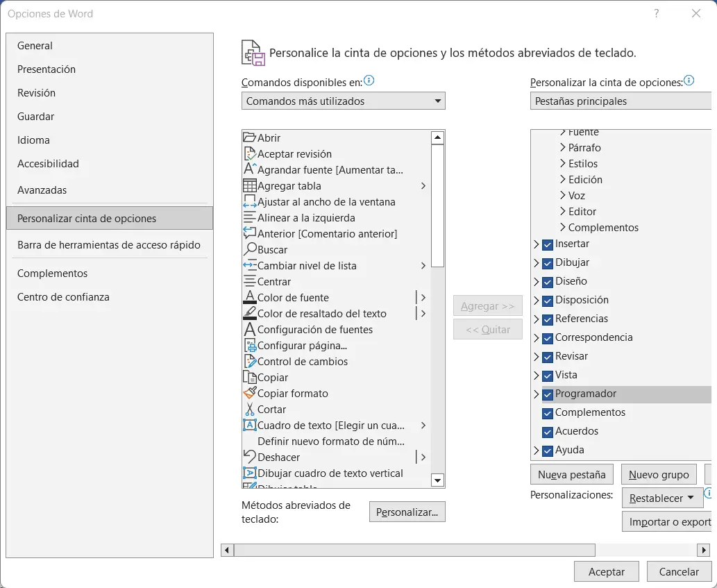Uncheck the Programador checkbox
The height and width of the screenshot is (588, 717).
coord(548,394)
